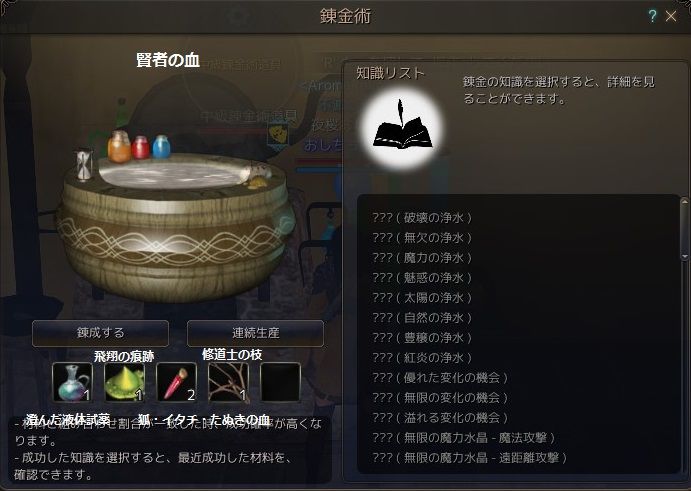The width and height of the screenshot is (691, 491).
Task: Click the clear liquid reagent flask slot
Action: (72, 382)
